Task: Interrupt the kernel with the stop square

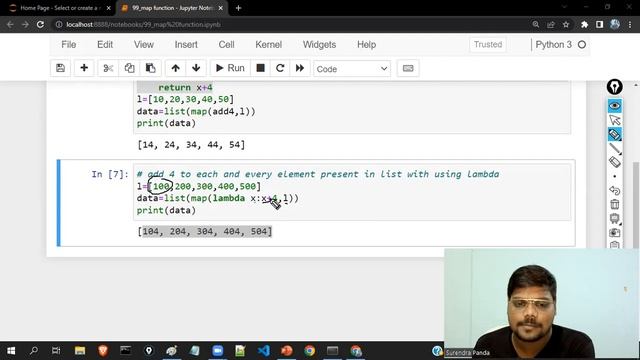Action: tap(260, 68)
